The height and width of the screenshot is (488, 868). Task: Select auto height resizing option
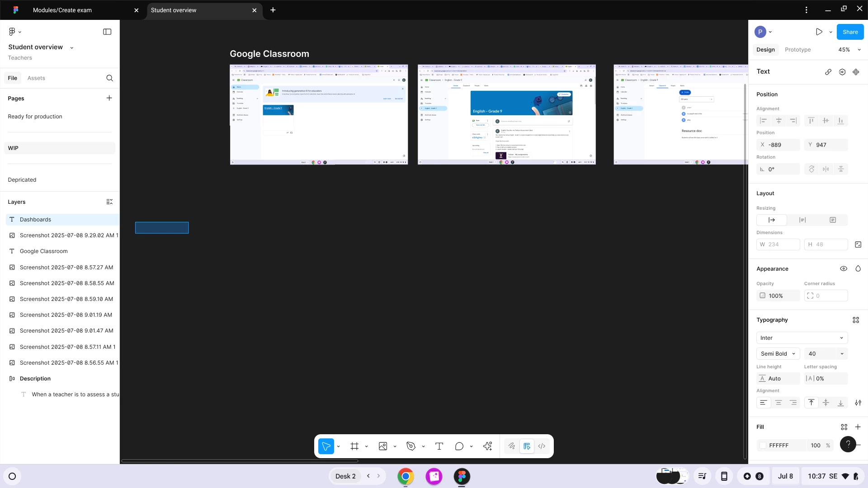802,220
